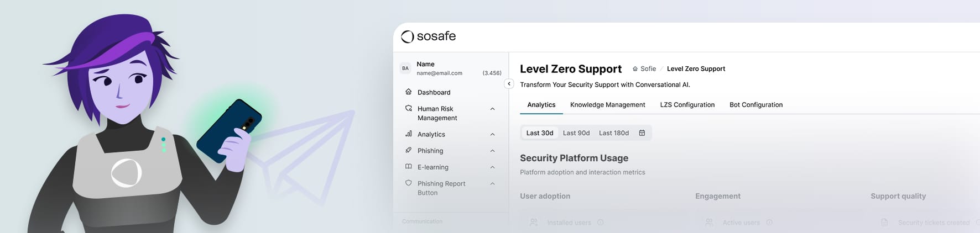This screenshot has height=233, width=980.
Task: Select the Last 180d time range
Action: tap(614, 133)
